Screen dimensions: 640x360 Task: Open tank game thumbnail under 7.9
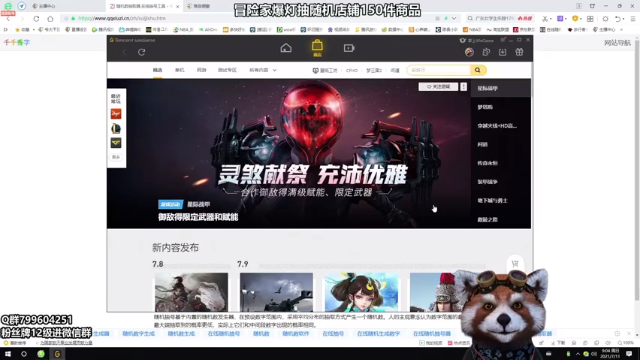pos(276,292)
